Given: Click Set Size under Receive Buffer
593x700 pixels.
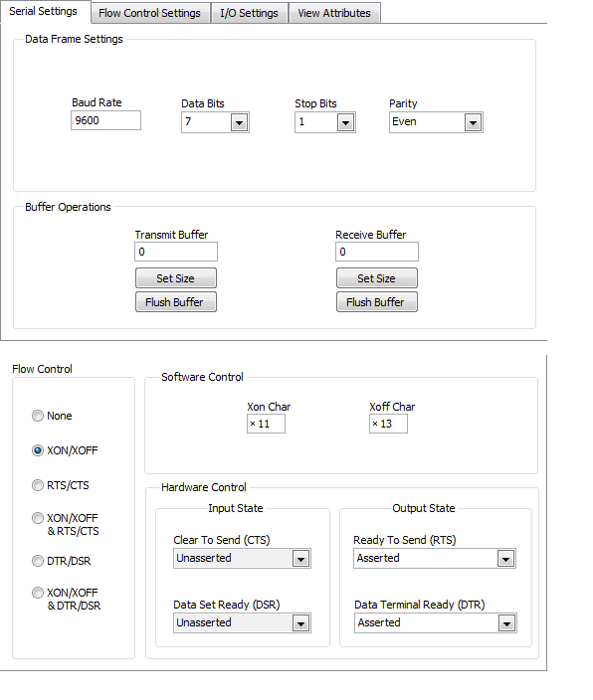Looking at the screenshot, I should click(x=377, y=278).
